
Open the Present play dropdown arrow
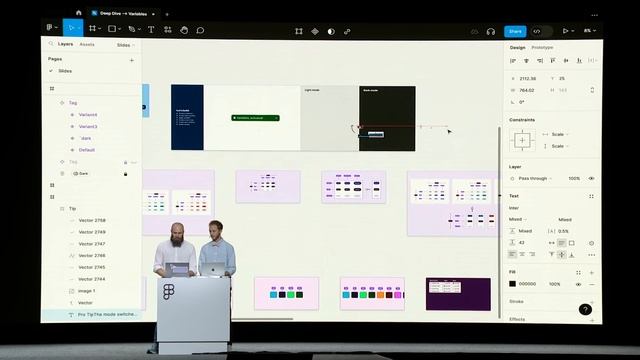(x=573, y=31)
